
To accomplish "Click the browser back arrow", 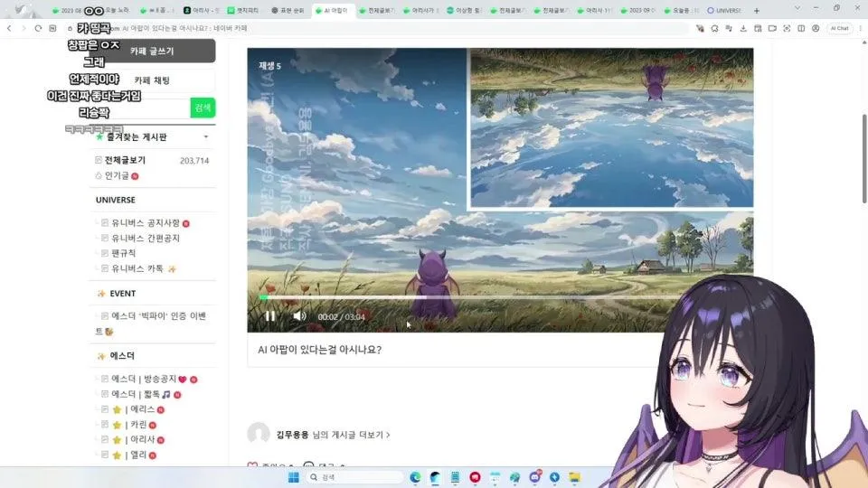I will coord(9,28).
